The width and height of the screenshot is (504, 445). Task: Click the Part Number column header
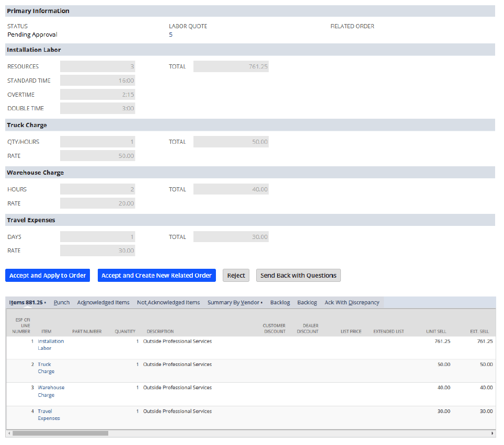click(87, 331)
